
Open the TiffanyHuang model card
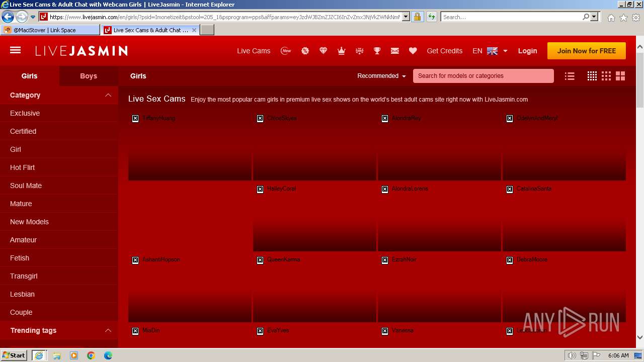190,147
